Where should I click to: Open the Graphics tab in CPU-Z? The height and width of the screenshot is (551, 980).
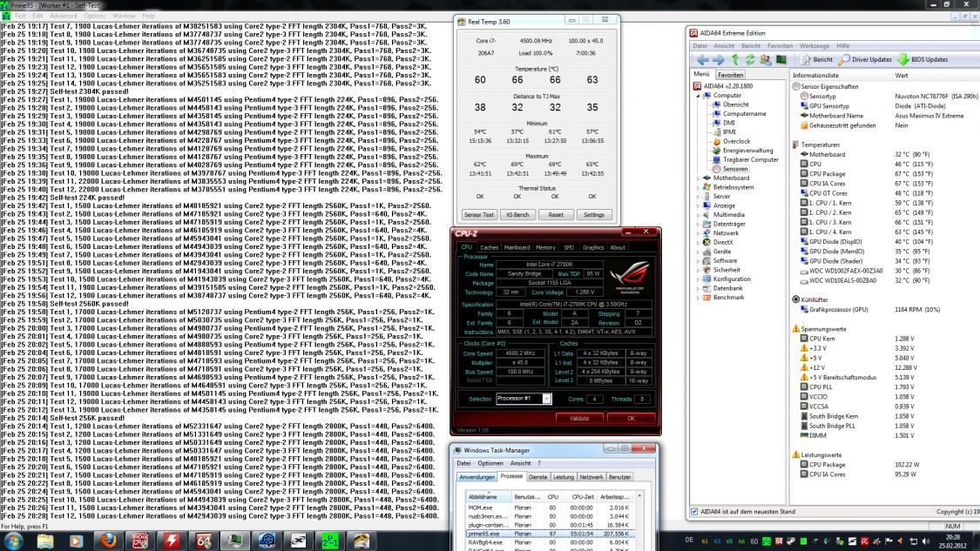592,247
